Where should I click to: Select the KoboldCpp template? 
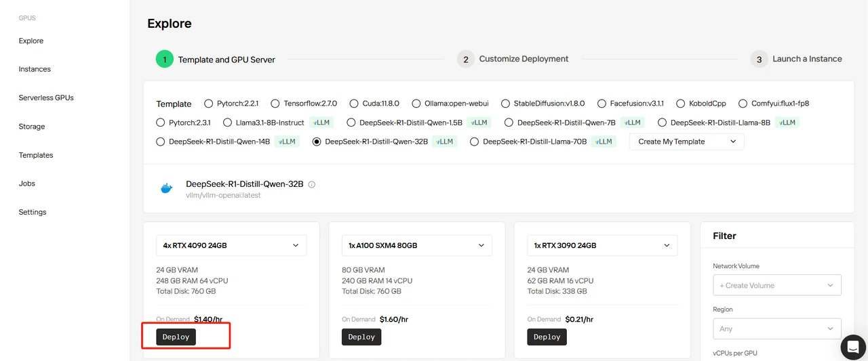point(680,104)
